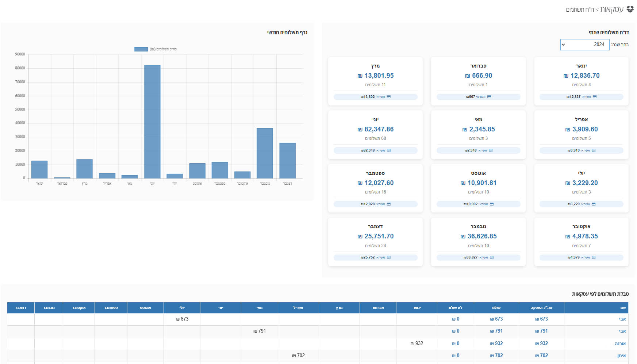This screenshot has height=364, width=637.
Task: Click credit card icon in November card
Action: point(491,257)
